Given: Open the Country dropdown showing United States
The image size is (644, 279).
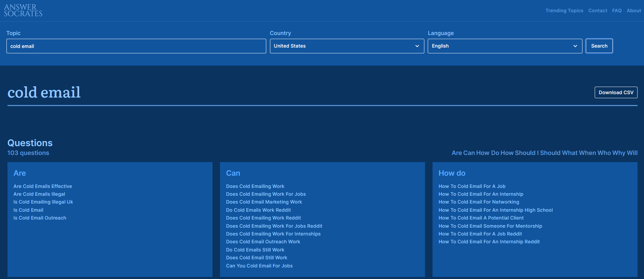Looking at the screenshot, I should [x=346, y=46].
